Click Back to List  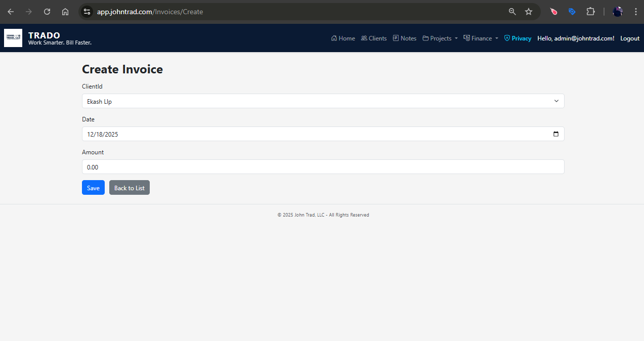[x=129, y=187]
